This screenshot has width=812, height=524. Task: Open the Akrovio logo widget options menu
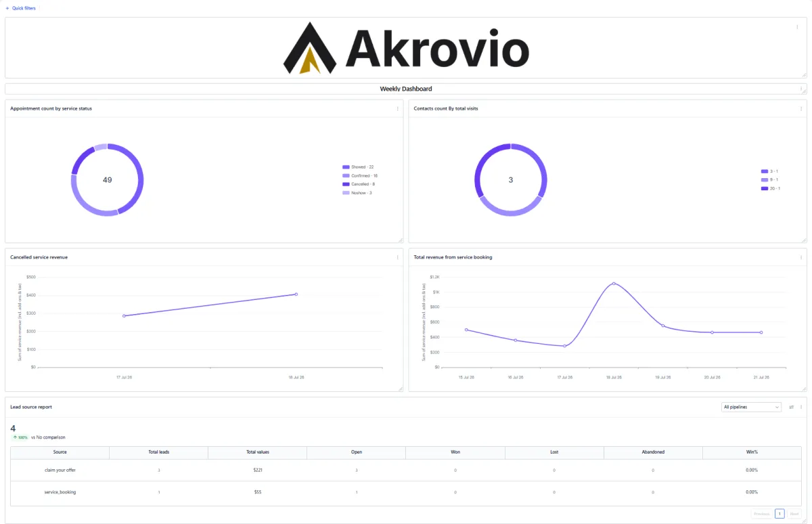click(x=797, y=27)
